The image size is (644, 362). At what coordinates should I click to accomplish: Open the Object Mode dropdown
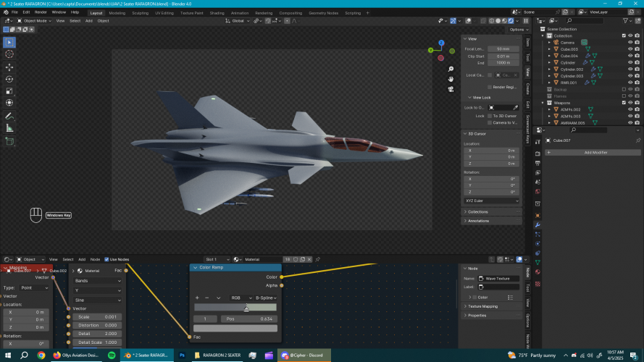pos(34,21)
